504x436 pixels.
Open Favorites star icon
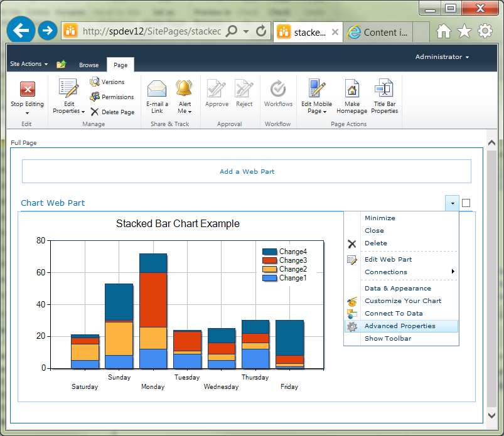point(464,31)
